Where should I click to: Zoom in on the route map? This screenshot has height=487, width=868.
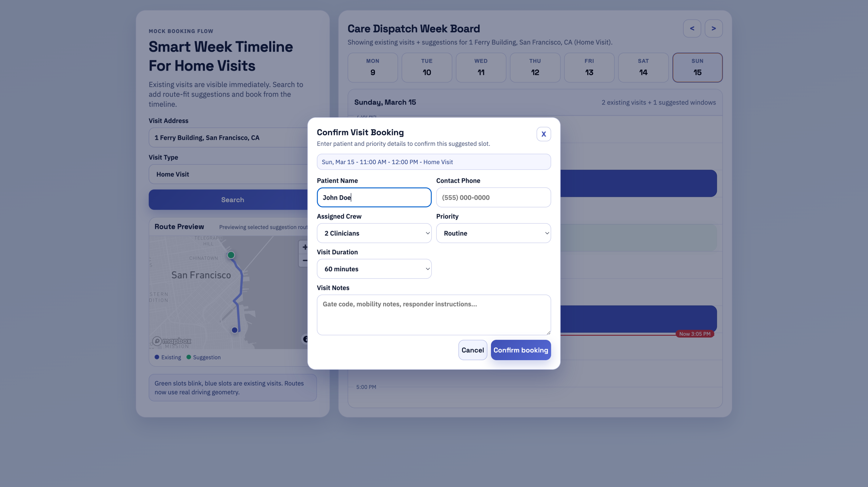click(x=304, y=247)
